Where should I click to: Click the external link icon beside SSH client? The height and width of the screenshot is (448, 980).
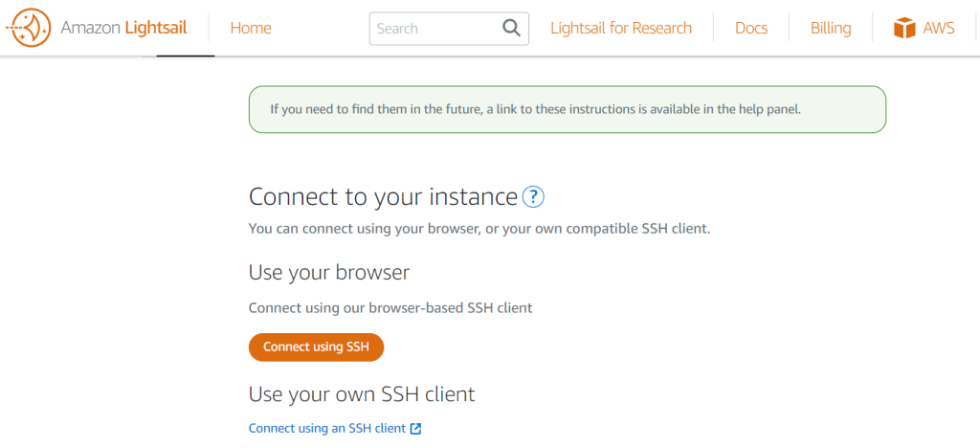pos(415,429)
